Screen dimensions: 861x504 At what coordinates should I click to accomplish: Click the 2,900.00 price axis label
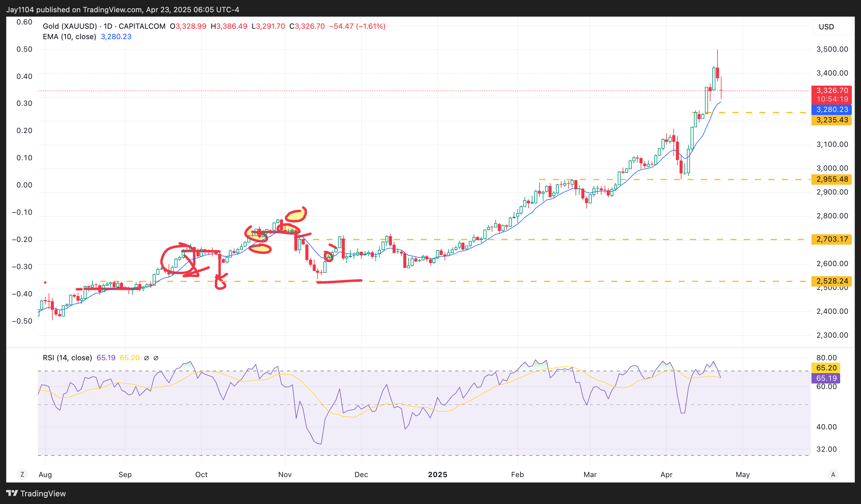832,192
